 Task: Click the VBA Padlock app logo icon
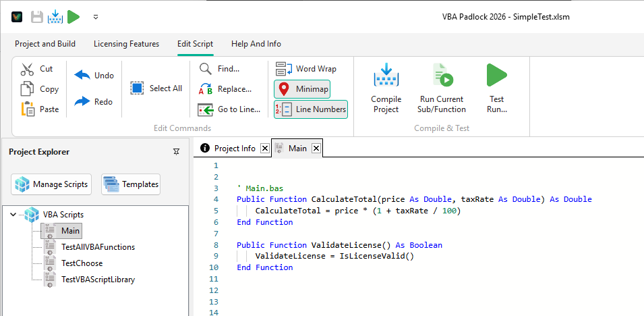(x=17, y=17)
